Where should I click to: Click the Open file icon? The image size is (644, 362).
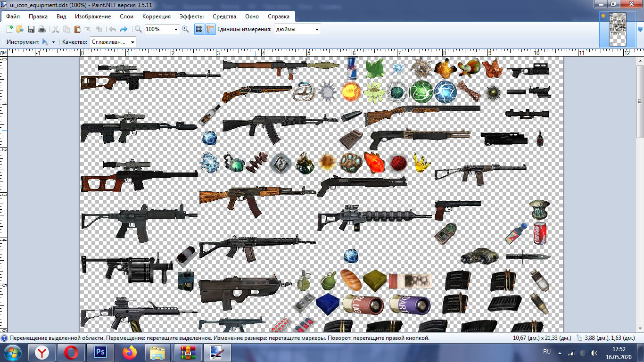point(20,29)
